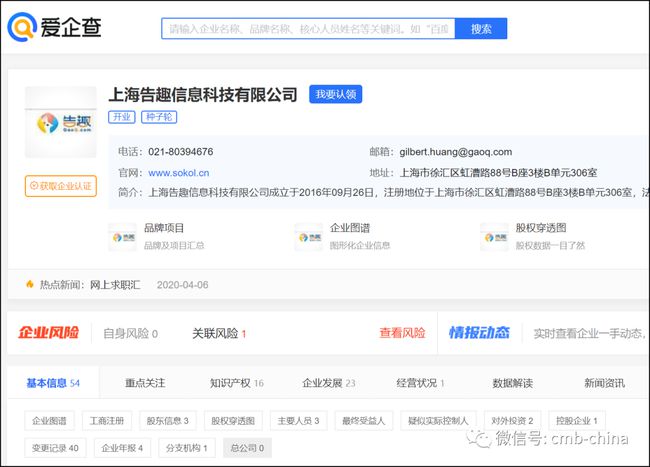Click 企业年报 4 chip

tap(122, 448)
